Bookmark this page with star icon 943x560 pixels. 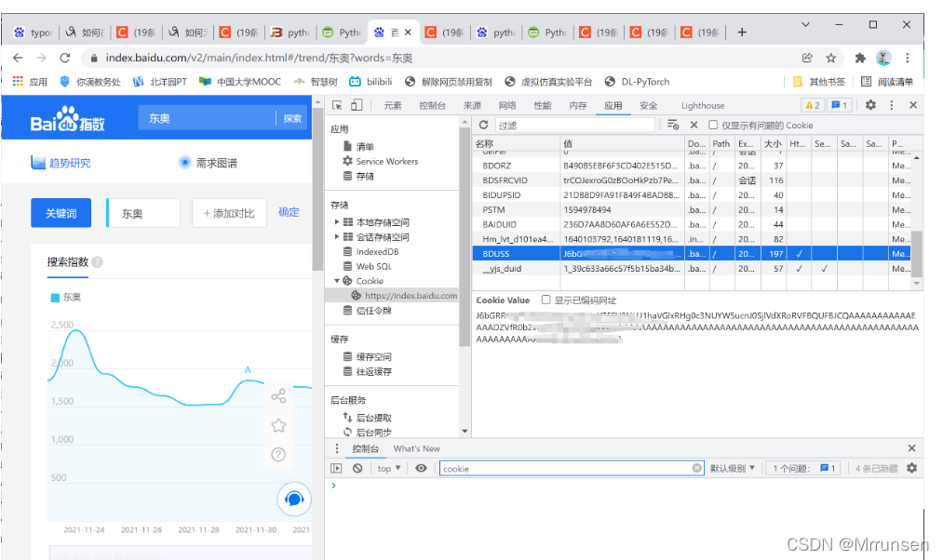tap(830, 58)
